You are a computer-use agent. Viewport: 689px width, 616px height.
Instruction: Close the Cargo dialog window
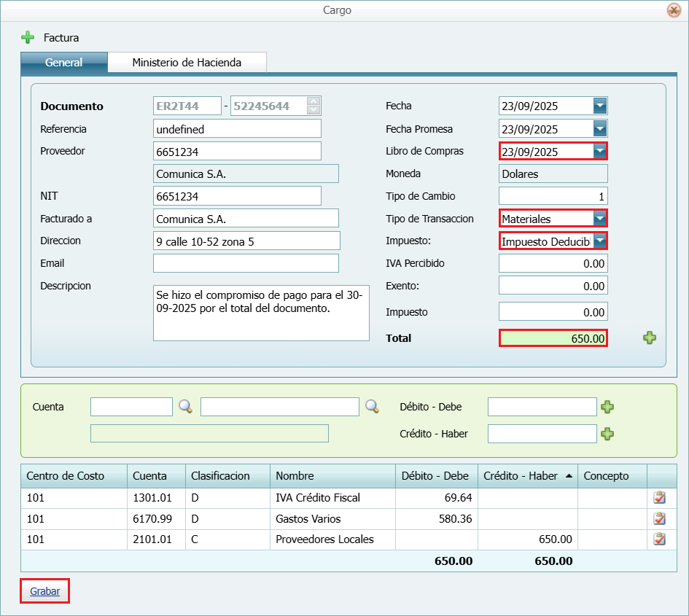pos(674,10)
